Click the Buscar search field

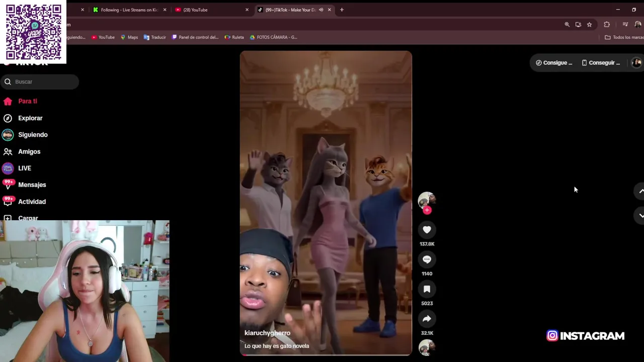pos(40,81)
